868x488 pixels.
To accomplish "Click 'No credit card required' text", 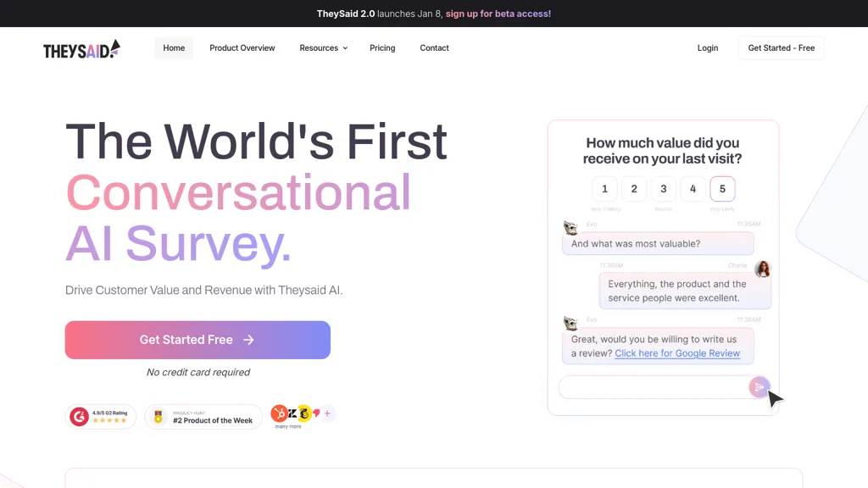I will 198,373.
